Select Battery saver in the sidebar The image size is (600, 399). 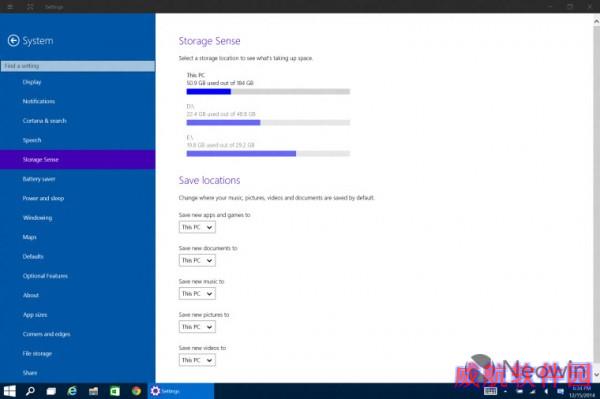coord(39,179)
